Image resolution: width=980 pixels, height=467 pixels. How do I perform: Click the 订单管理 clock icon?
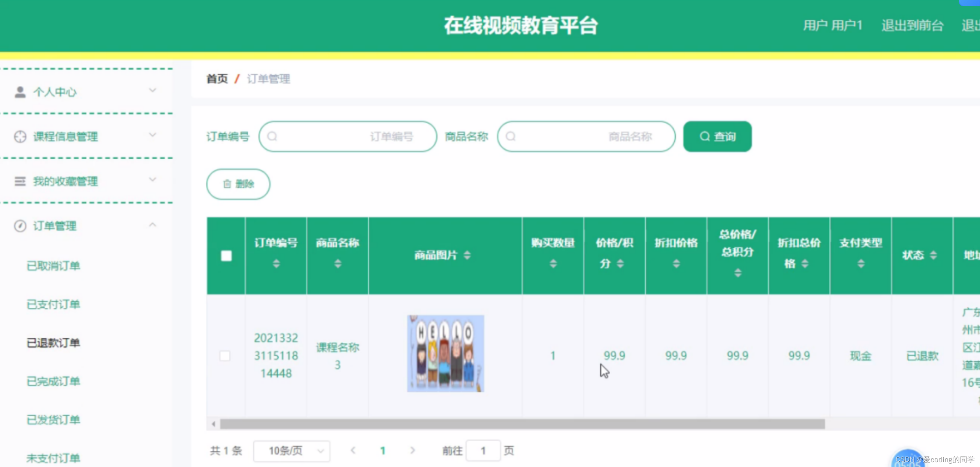20,226
